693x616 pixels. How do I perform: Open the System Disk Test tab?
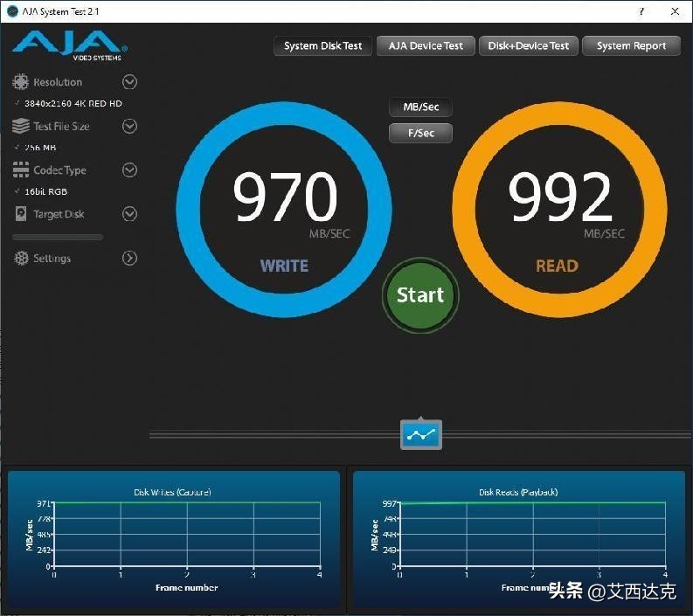pyautogui.click(x=322, y=46)
